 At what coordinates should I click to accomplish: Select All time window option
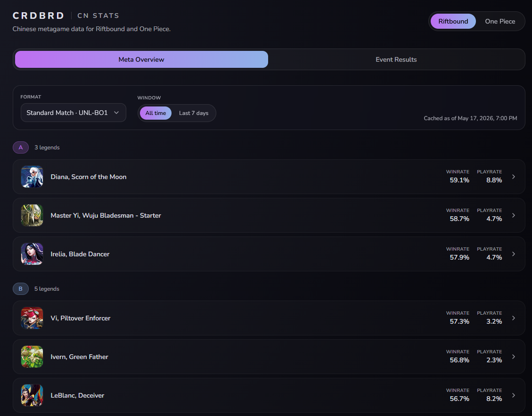tap(156, 113)
